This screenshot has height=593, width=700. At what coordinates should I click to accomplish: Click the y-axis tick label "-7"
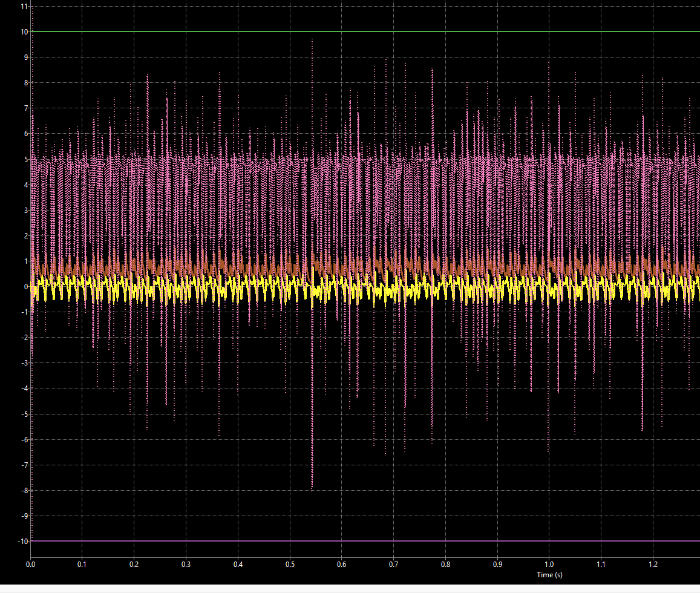coord(25,465)
